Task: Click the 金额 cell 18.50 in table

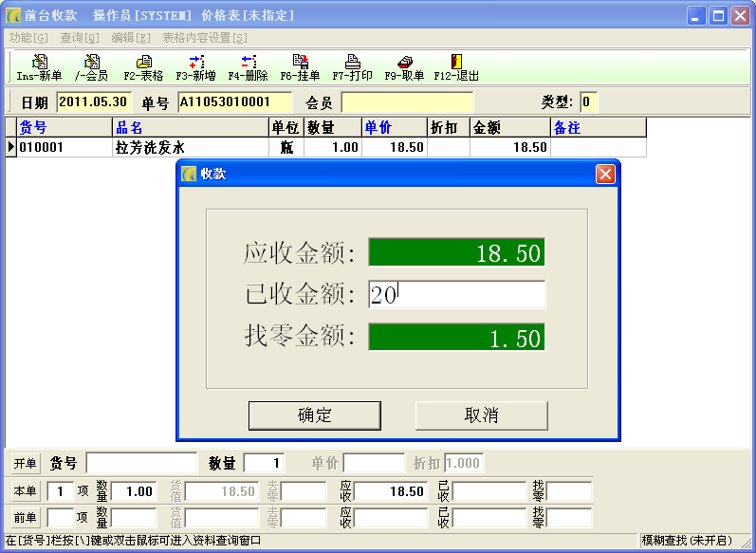Action: pos(510,147)
